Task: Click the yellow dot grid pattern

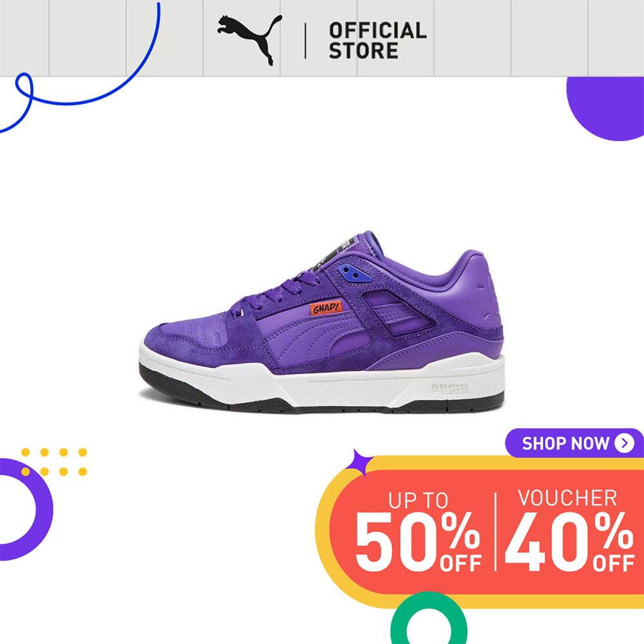Action: [54, 462]
